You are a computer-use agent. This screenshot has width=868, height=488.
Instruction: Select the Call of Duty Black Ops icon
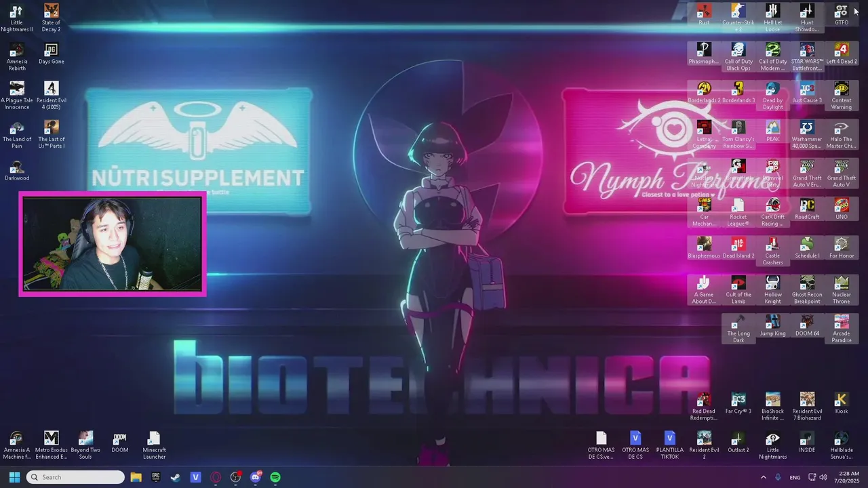pyautogui.click(x=738, y=56)
